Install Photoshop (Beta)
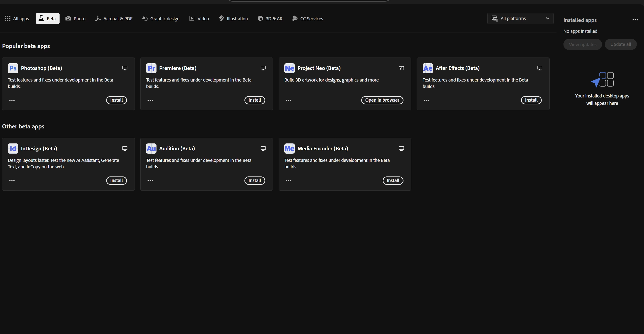The width and height of the screenshot is (644, 334). click(117, 100)
